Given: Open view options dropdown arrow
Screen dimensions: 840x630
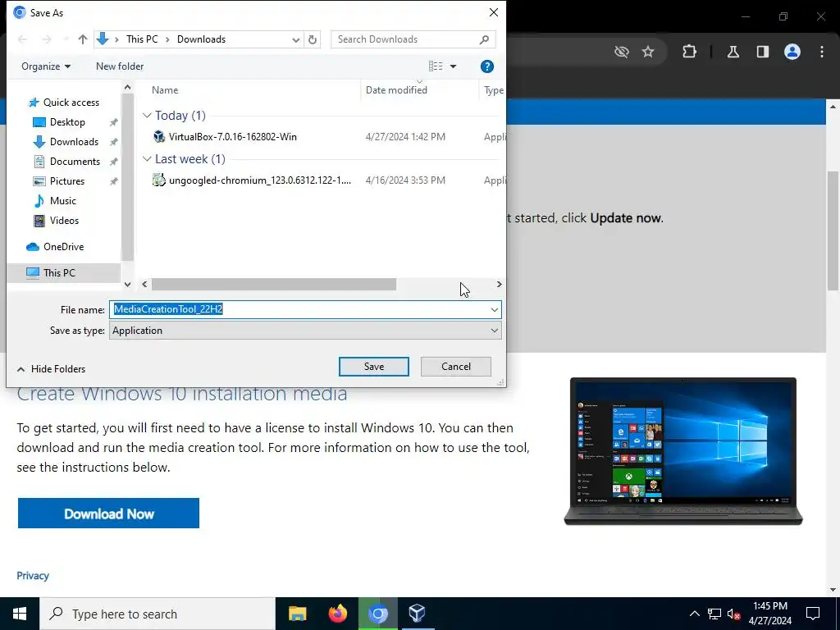Looking at the screenshot, I should point(453,66).
